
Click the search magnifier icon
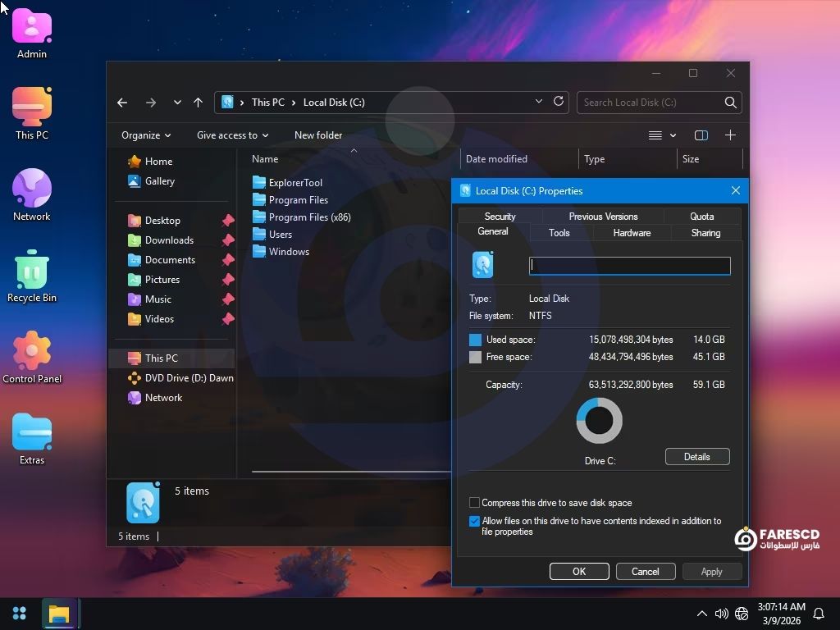click(x=730, y=103)
